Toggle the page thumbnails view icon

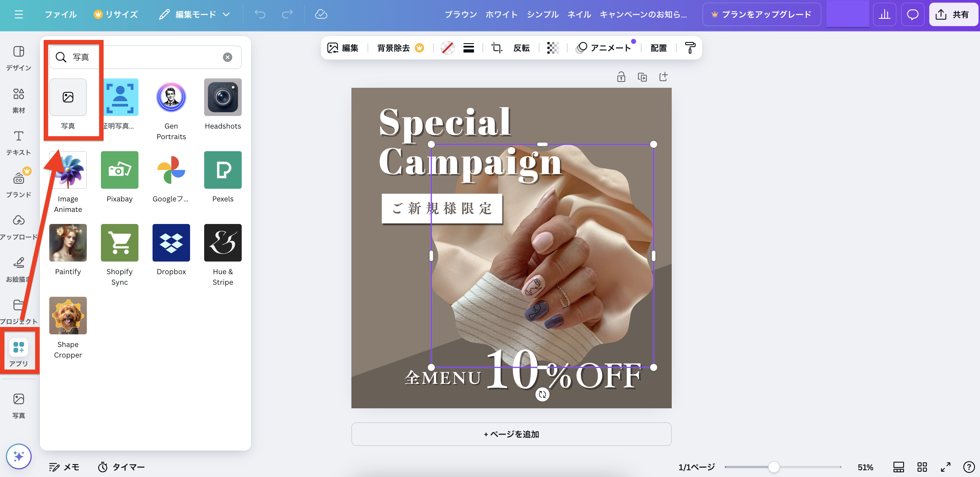(x=898, y=467)
